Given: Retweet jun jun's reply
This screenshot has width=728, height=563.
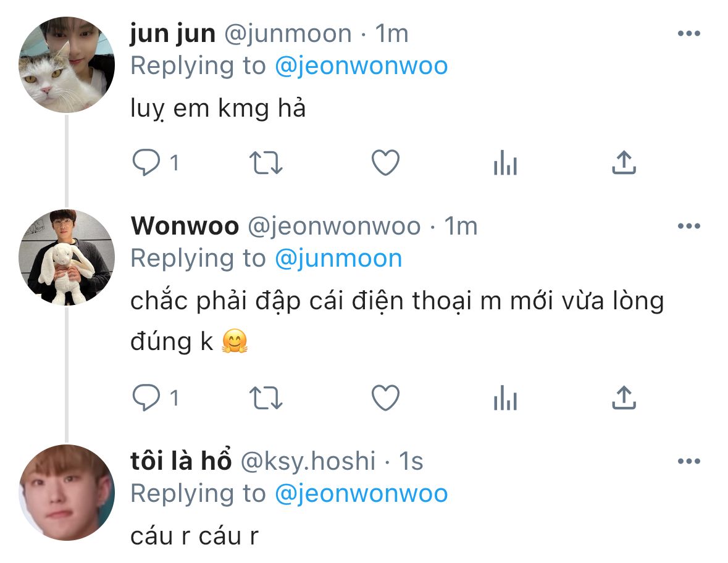Looking at the screenshot, I should pyautogui.click(x=266, y=163).
